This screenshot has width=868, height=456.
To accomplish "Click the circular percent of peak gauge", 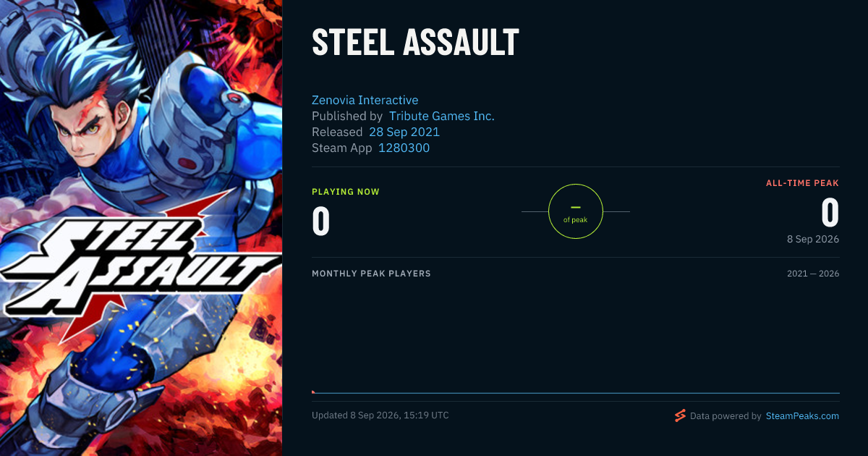I will tap(576, 211).
